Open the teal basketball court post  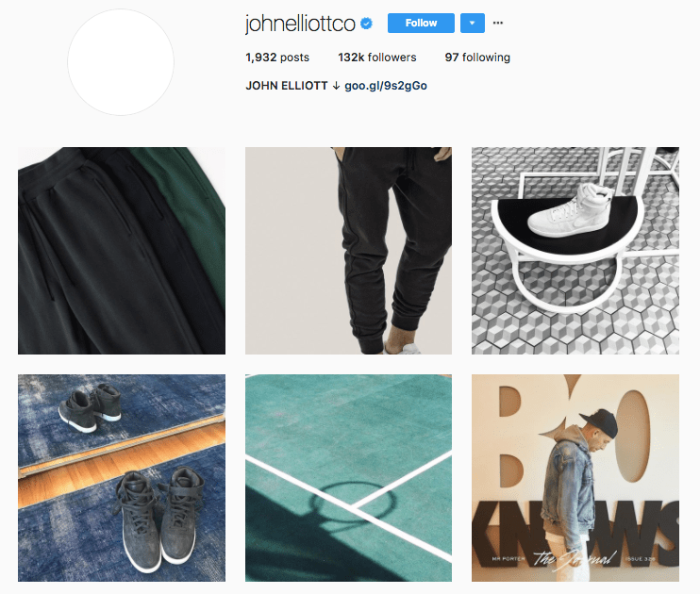(348, 478)
